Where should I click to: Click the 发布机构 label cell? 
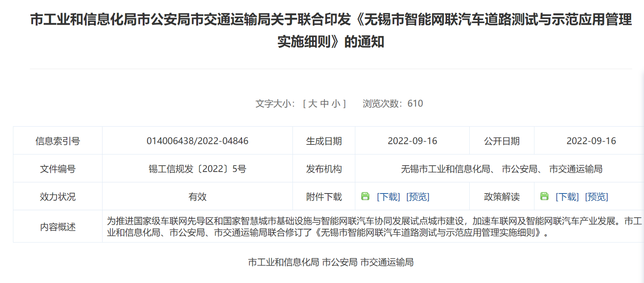coord(324,169)
